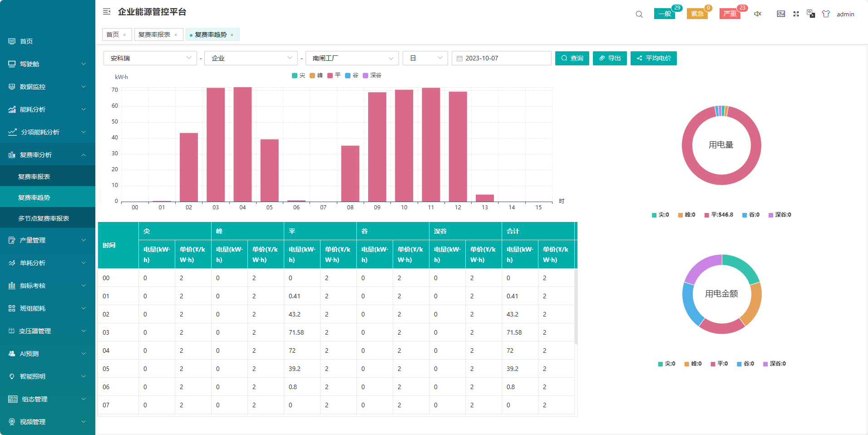This screenshot has height=435, width=868.
Task: Toggle the 平 series in chart legend
Action: (334, 75)
